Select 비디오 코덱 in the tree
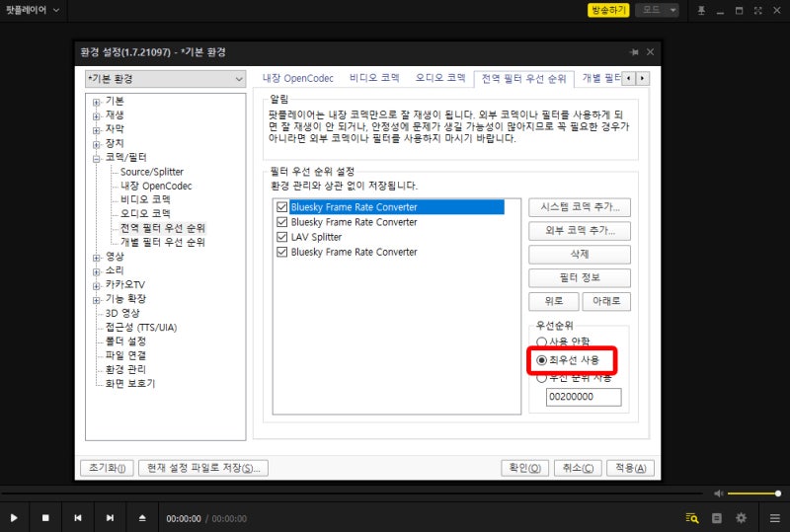790x532 pixels. coord(145,200)
